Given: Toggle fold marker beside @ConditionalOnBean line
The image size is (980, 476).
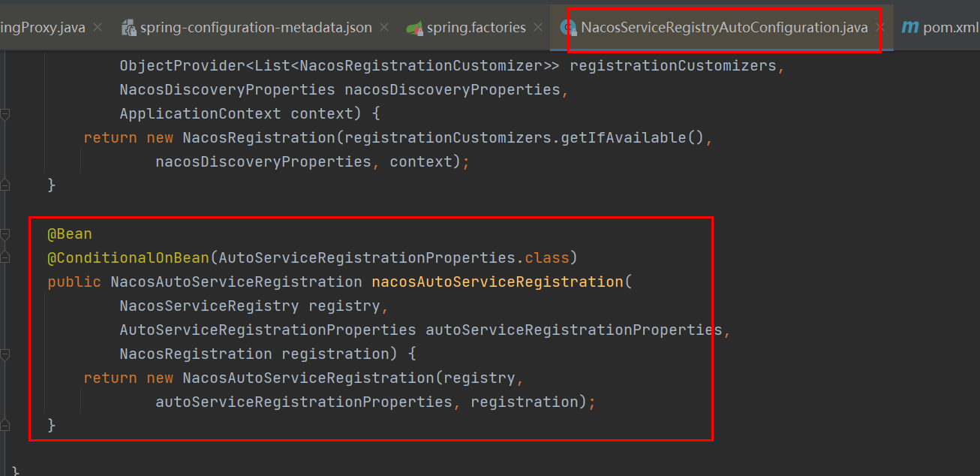Looking at the screenshot, I should coord(5,258).
